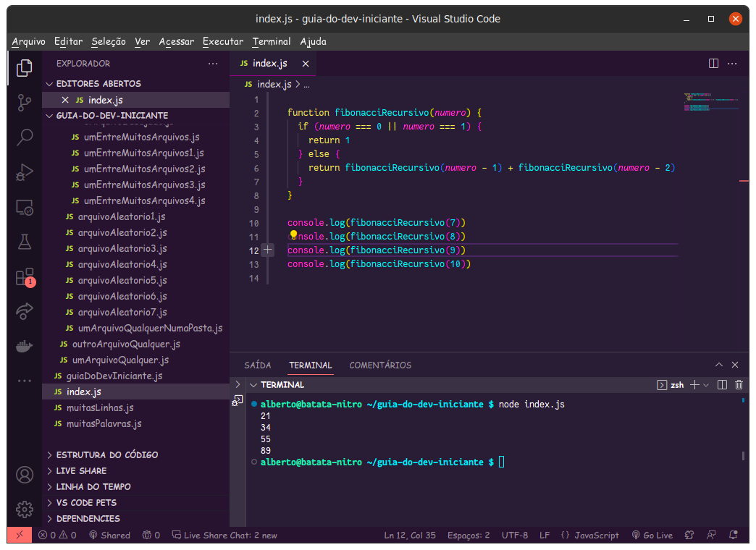
Task: Open the Terminal menu
Action: tap(272, 41)
